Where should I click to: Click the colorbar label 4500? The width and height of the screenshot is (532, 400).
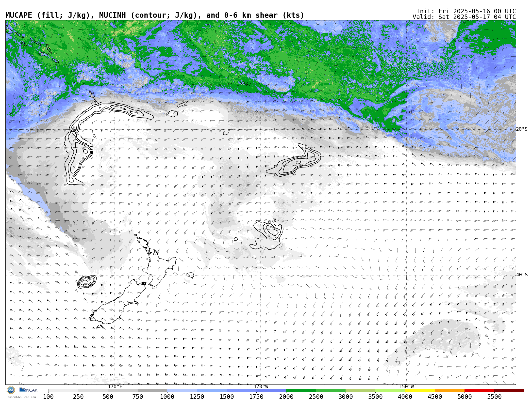click(435, 397)
